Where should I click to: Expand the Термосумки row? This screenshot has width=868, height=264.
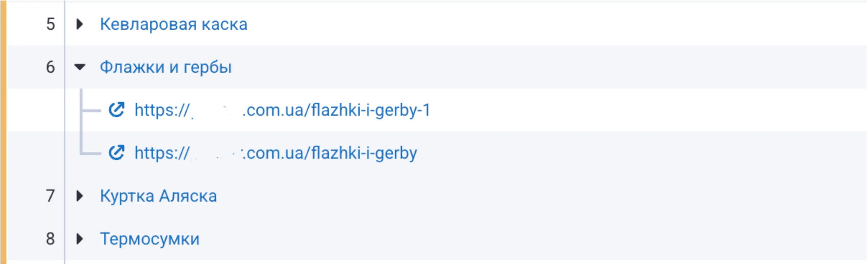(x=79, y=239)
